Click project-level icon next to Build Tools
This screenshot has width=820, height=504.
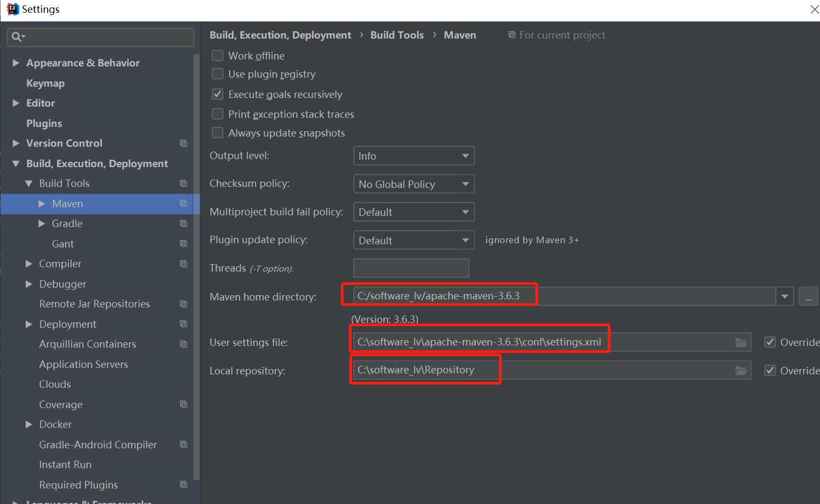(x=184, y=184)
